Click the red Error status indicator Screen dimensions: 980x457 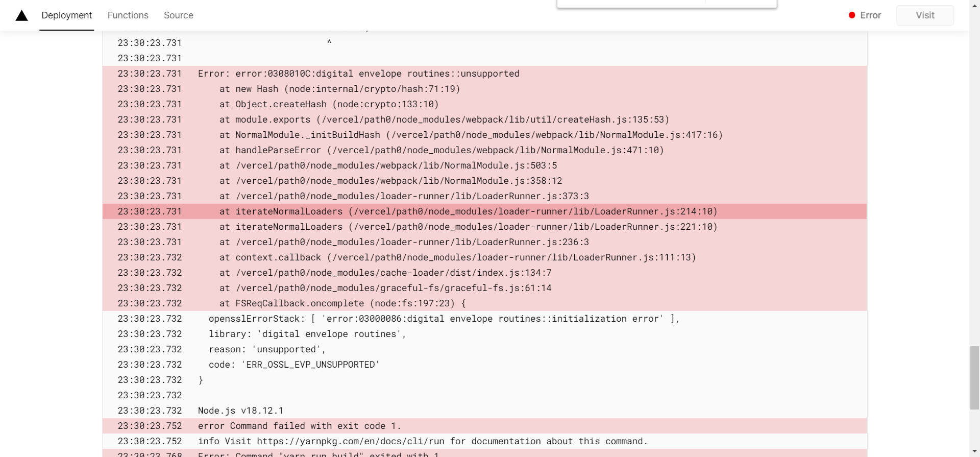pyautogui.click(x=865, y=15)
